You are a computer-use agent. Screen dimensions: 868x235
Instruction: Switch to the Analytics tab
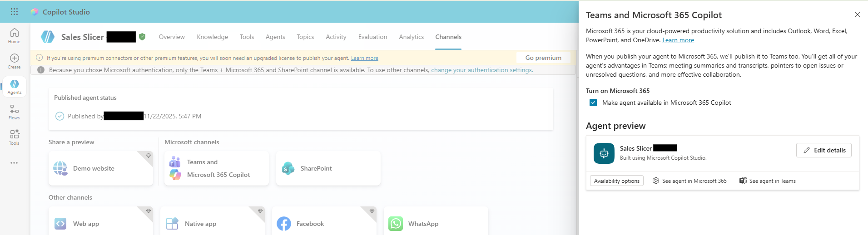[x=411, y=37]
